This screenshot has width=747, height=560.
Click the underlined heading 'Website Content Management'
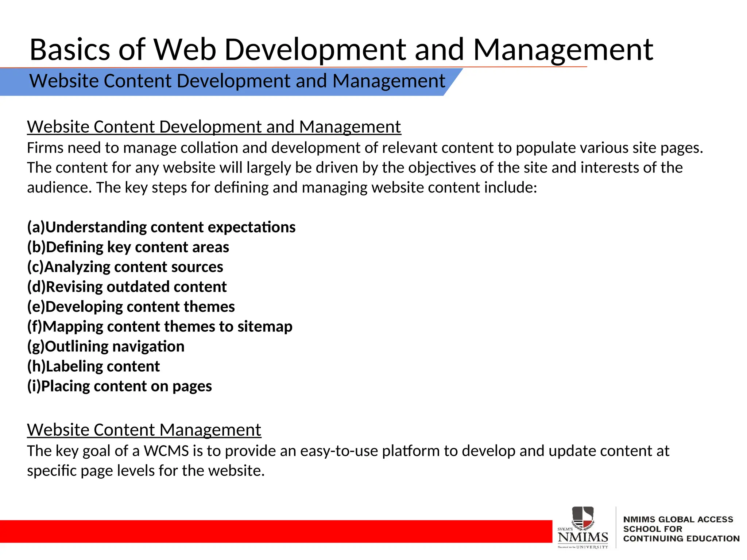coord(144,430)
